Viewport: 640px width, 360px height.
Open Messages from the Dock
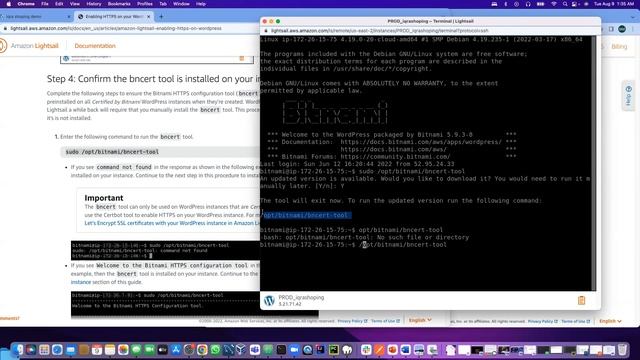[x=136, y=349]
